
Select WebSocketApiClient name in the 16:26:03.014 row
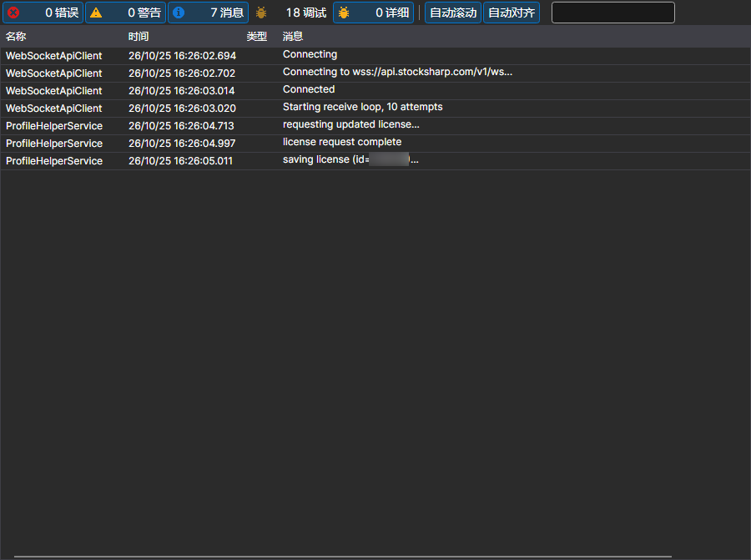pyautogui.click(x=53, y=91)
